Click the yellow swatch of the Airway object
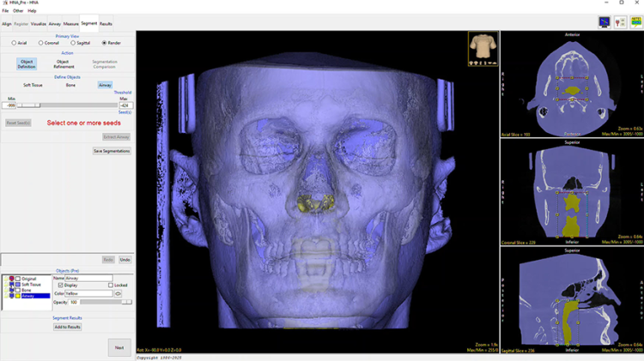Screen dimensions: 644x361 tap(18, 297)
